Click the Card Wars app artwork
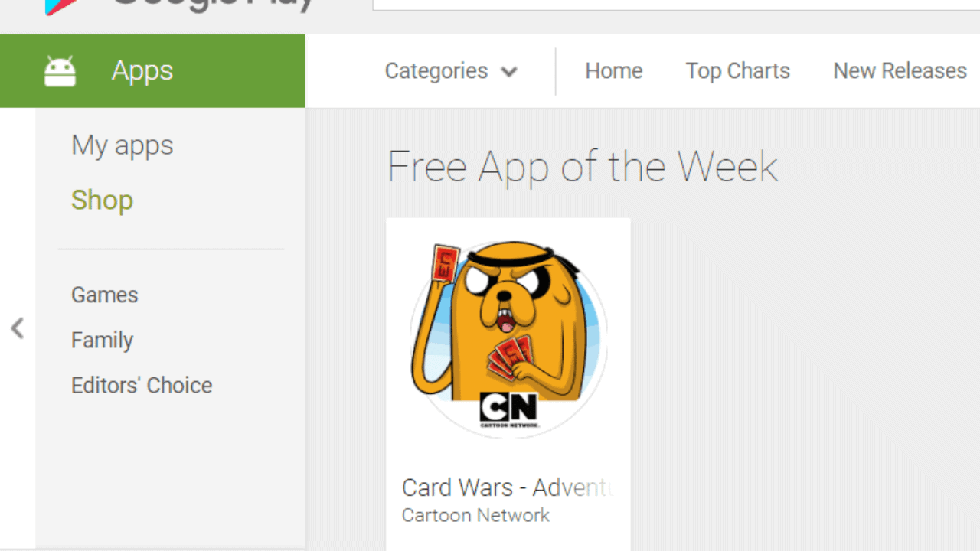This screenshot has height=551, width=980. pyautogui.click(x=508, y=338)
